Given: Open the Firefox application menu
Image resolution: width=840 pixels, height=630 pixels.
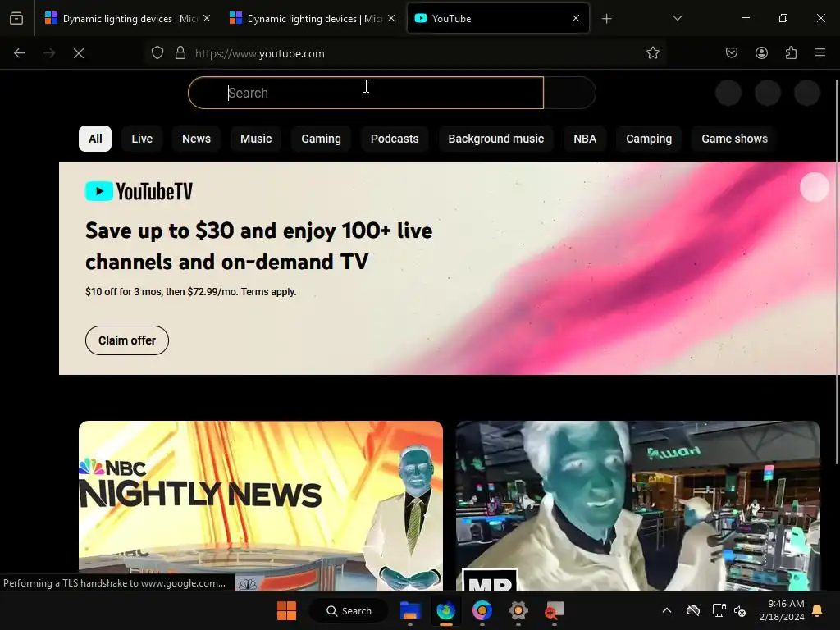Looking at the screenshot, I should click(820, 53).
